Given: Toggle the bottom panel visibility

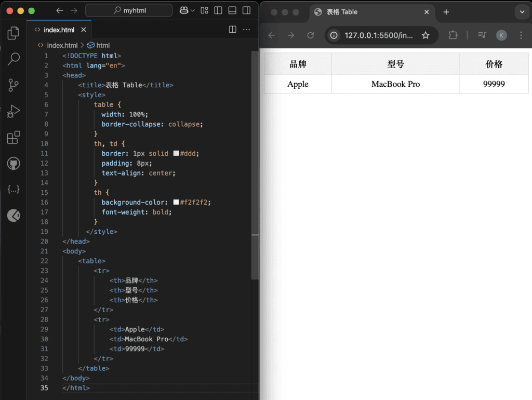Looking at the screenshot, I should [232, 10].
